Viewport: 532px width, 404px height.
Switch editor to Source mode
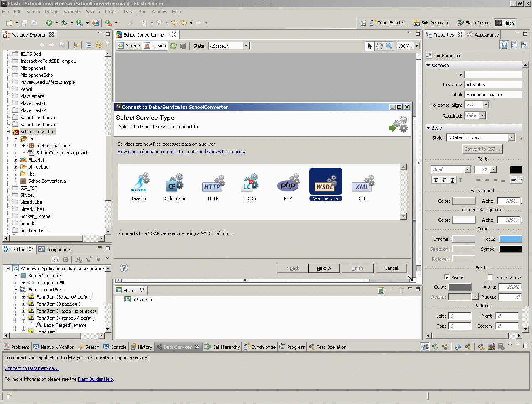pyautogui.click(x=129, y=46)
